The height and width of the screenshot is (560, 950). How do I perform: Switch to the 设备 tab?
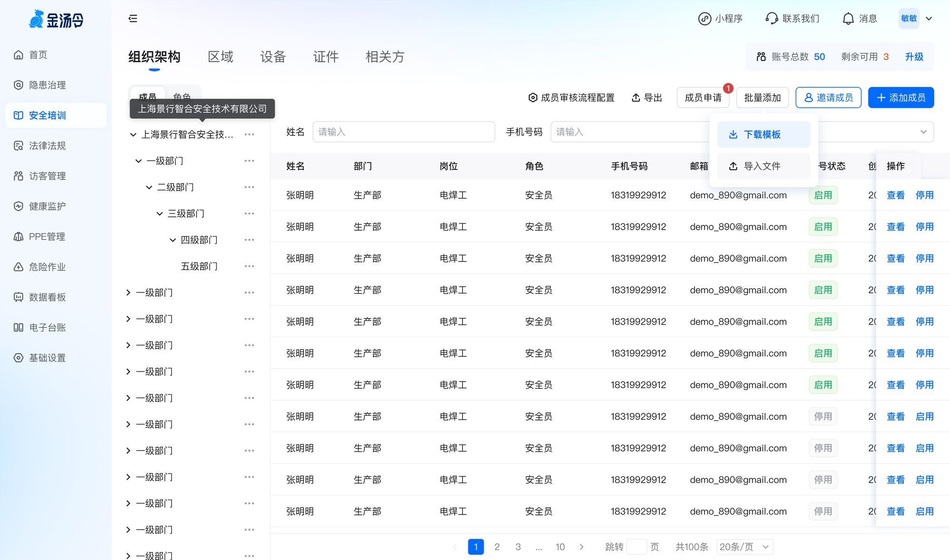[x=273, y=57]
